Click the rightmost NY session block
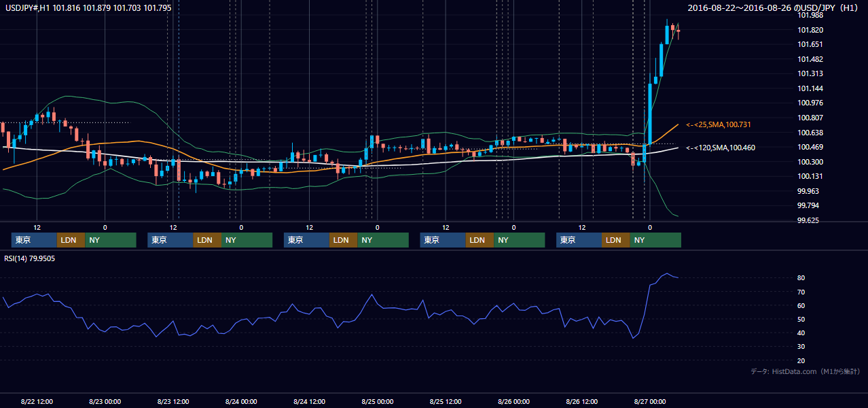This screenshot has height=408, width=868. pos(655,240)
